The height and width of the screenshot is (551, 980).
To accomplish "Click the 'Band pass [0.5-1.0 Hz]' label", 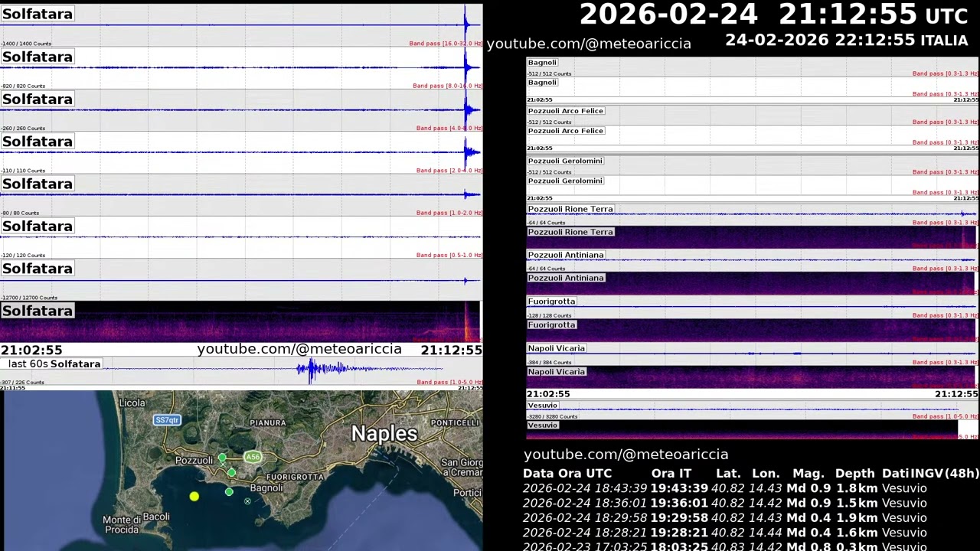I will [x=449, y=256].
